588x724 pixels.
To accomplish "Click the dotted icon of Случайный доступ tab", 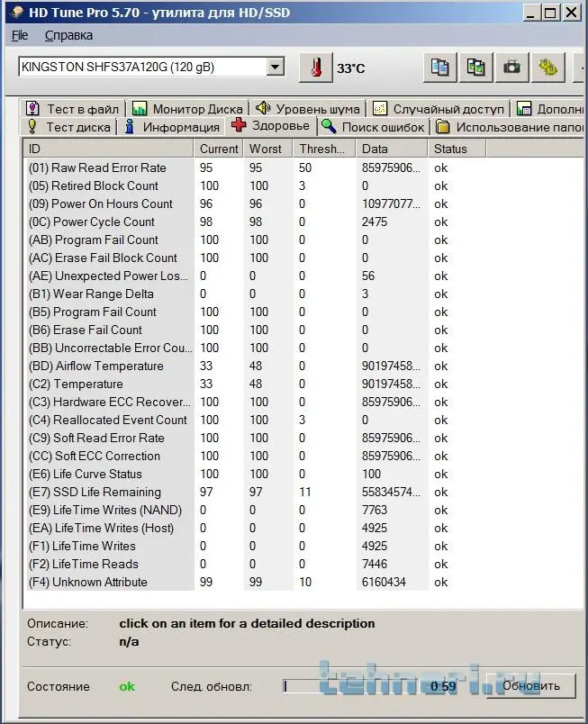I will [380, 108].
